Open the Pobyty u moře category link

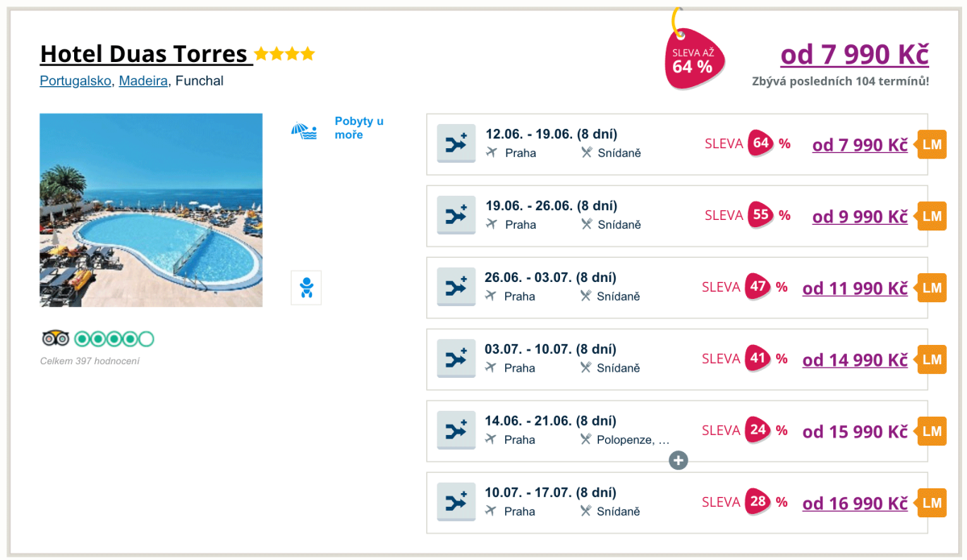coord(359,128)
